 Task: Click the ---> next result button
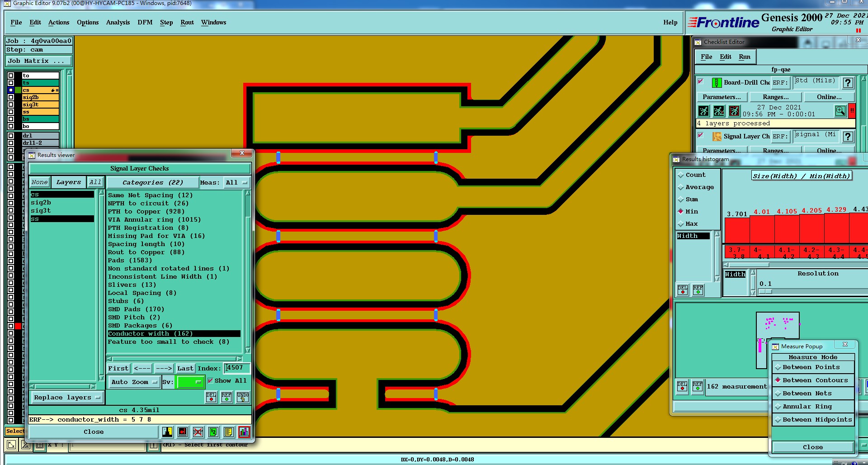click(164, 369)
